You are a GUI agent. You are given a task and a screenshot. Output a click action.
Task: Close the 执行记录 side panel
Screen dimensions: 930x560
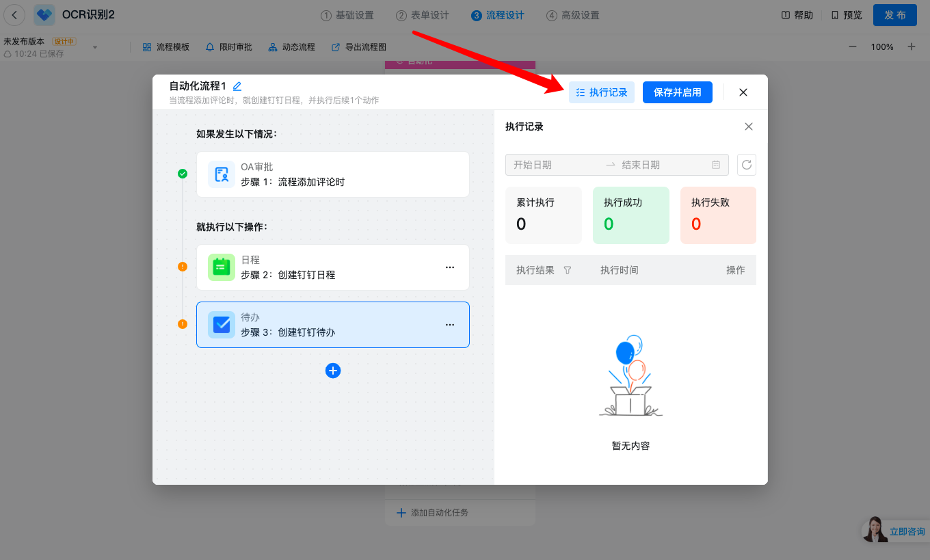(x=749, y=126)
